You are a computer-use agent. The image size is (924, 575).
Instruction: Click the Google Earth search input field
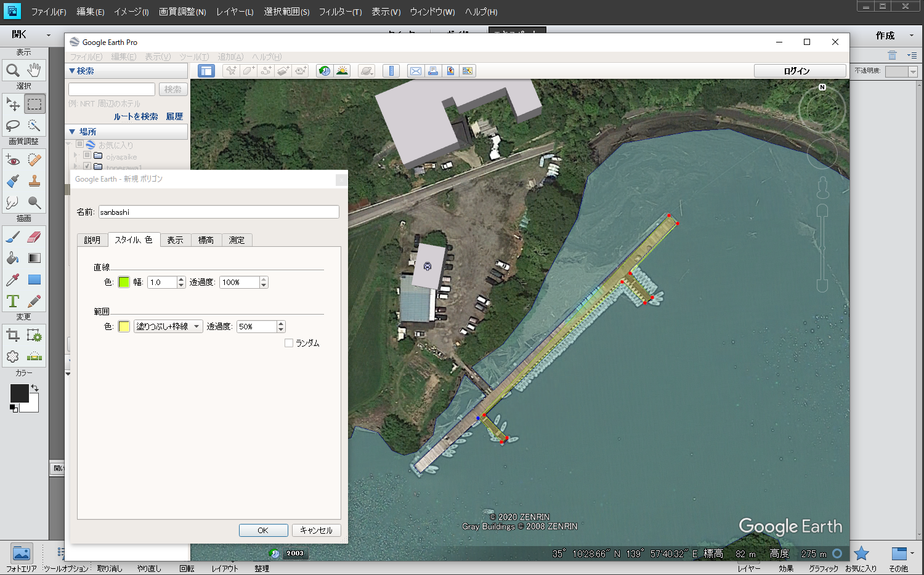coord(111,89)
